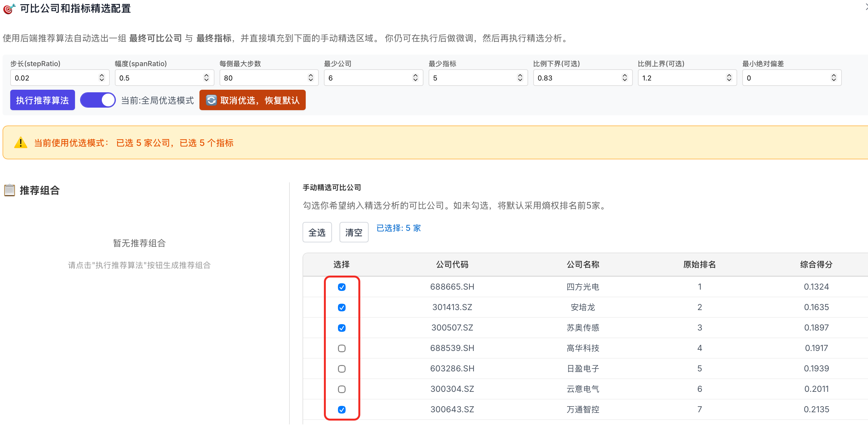Uncheck the 万通智控 checkbox
Screen dimensions: 868x426
[x=342, y=410]
